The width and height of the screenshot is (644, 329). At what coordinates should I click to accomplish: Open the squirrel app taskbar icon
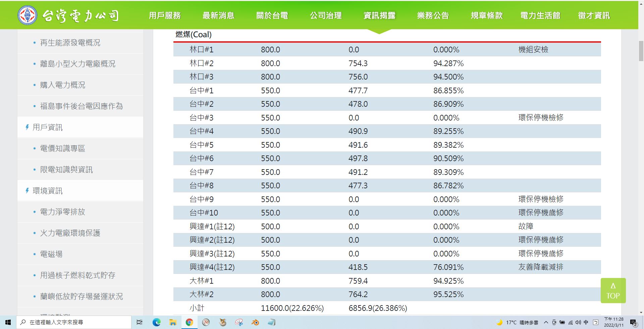point(222,322)
